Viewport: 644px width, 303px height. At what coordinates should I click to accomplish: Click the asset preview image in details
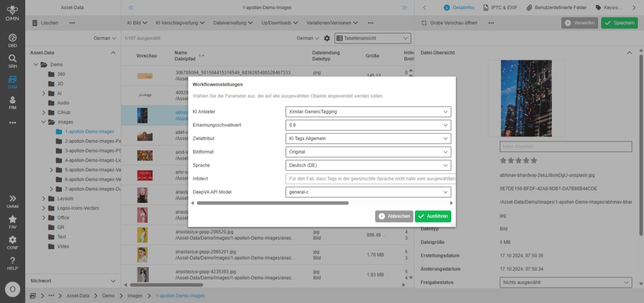[526, 98]
